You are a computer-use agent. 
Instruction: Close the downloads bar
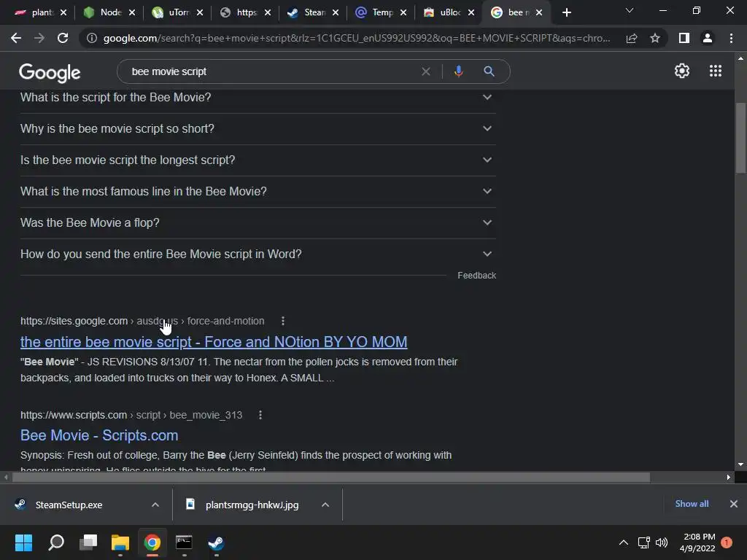(x=734, y=504)
